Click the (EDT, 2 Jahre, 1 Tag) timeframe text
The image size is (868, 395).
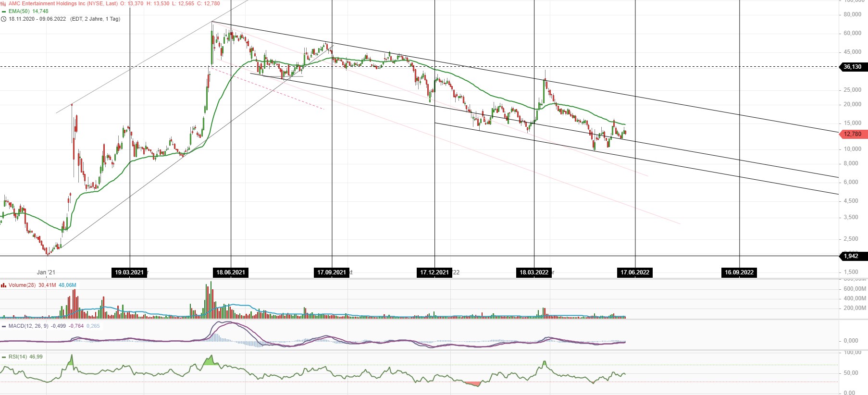coord(95,19)
